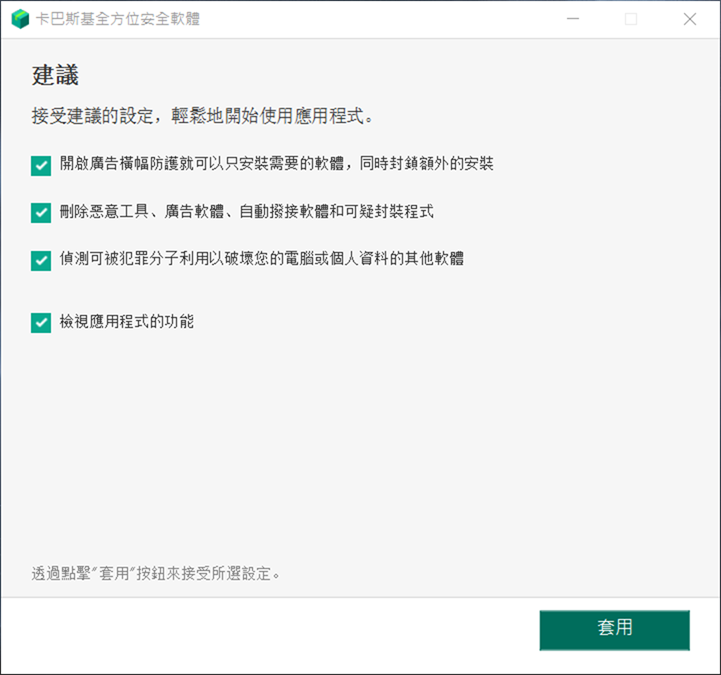This screenshot has width=721, height=675.
Task: Click the label text about 封鎖額外的安裝
Action: pos(276,164)
